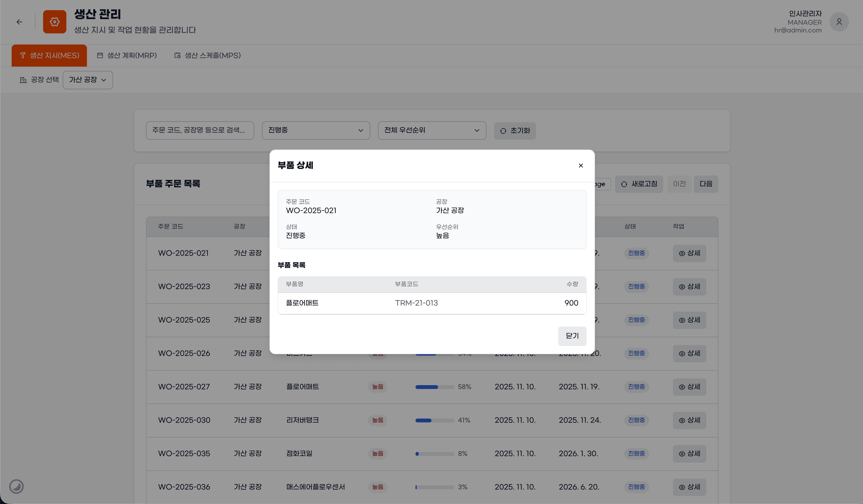Close dialog with the X icon
863x504 pixels.
580,166
